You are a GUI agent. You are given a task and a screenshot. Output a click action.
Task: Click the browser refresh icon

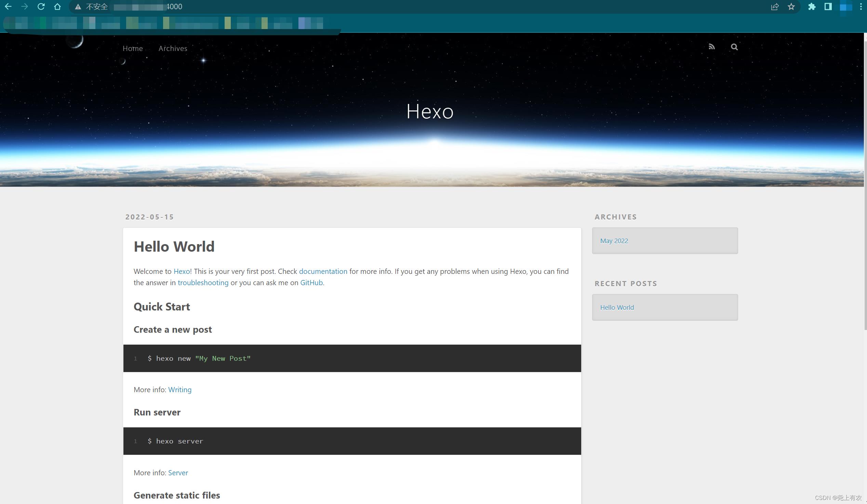point(41,6)
